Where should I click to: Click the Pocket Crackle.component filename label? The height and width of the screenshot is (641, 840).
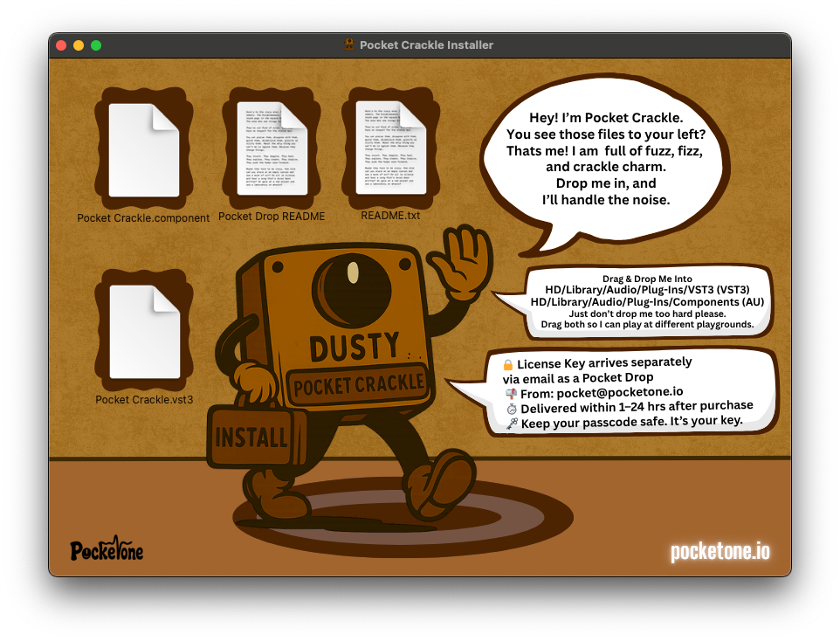143,218
